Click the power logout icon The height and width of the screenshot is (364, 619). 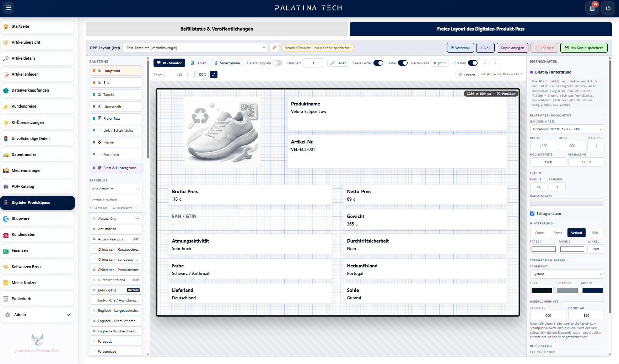608,8
